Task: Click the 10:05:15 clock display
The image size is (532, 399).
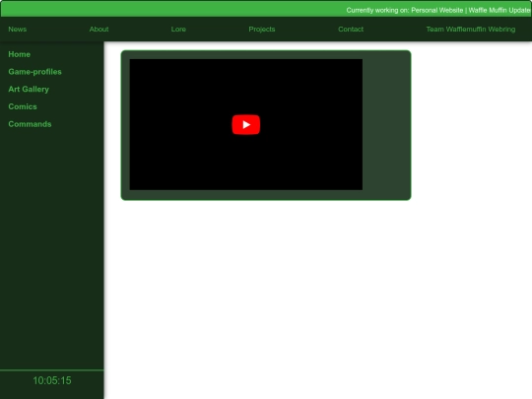Action: click(52, 380)
